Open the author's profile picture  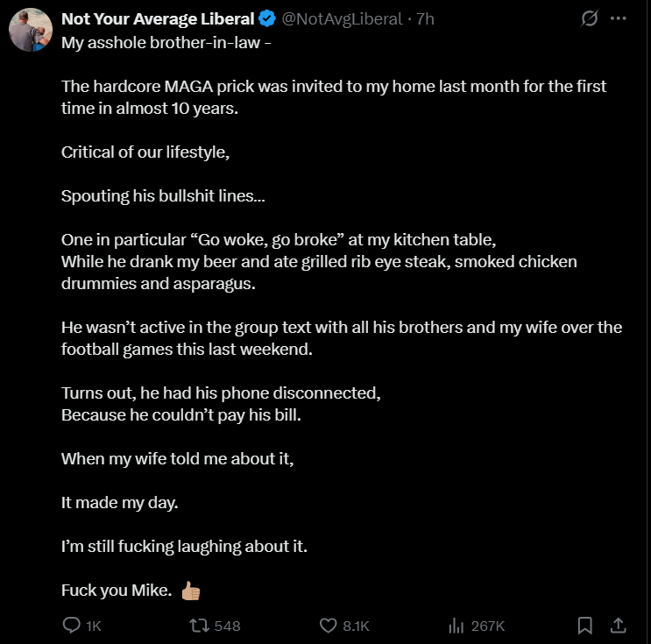click(30, 30)
